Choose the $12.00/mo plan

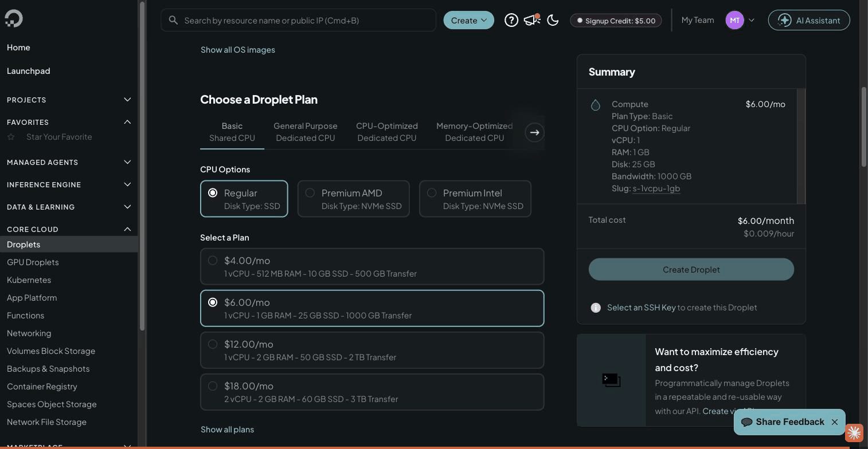372,350
